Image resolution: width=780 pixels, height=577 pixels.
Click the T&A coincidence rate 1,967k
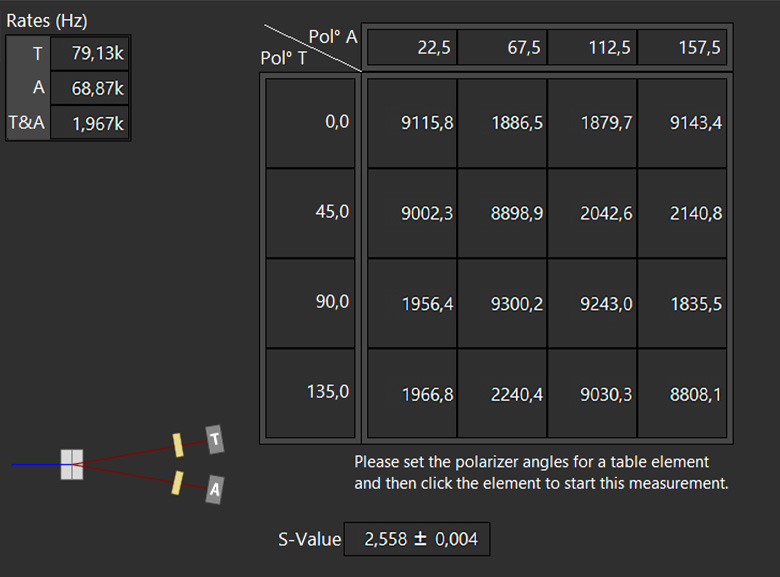90,123
